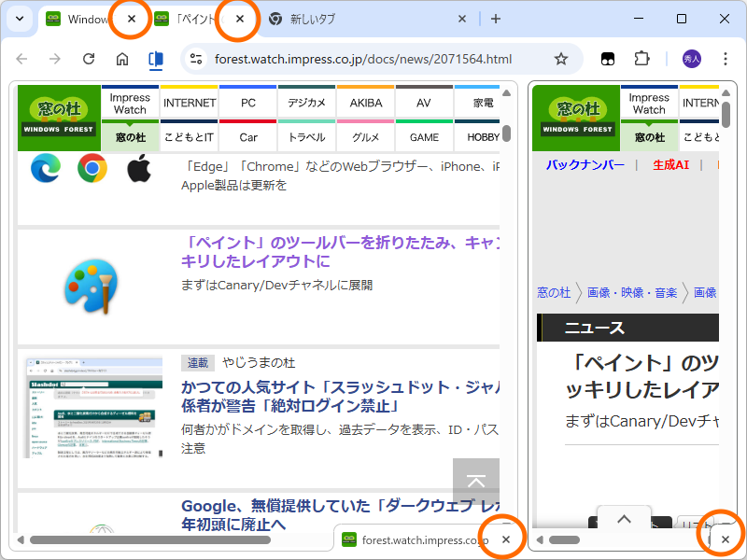This screenshot has height=560, width=747.
Task: Open the tab search chevron menu
Action: (19, 19)
